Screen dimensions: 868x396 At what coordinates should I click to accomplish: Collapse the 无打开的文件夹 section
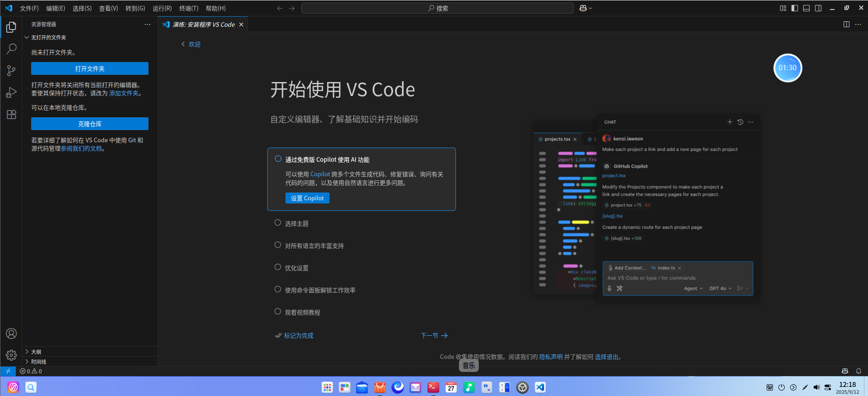tap(90, 38)
